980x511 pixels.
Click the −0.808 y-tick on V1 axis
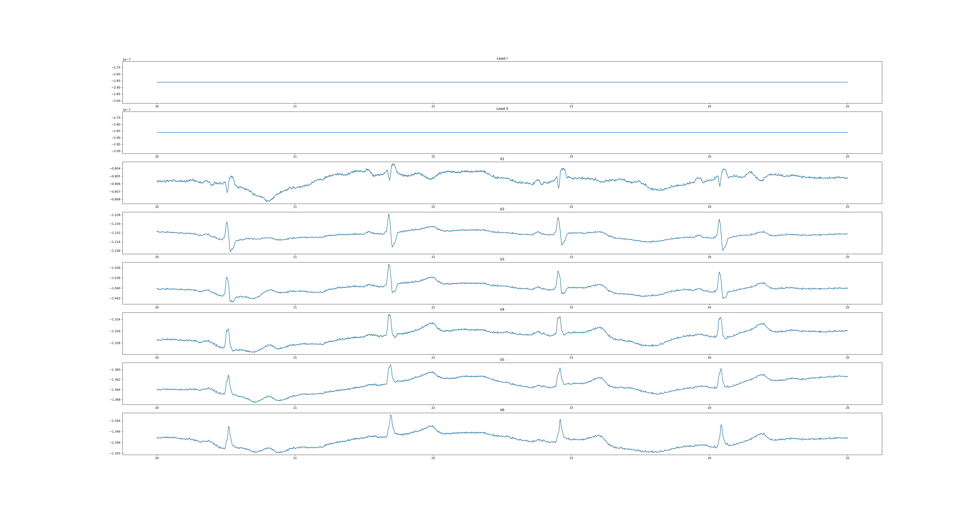coord(115,199)
